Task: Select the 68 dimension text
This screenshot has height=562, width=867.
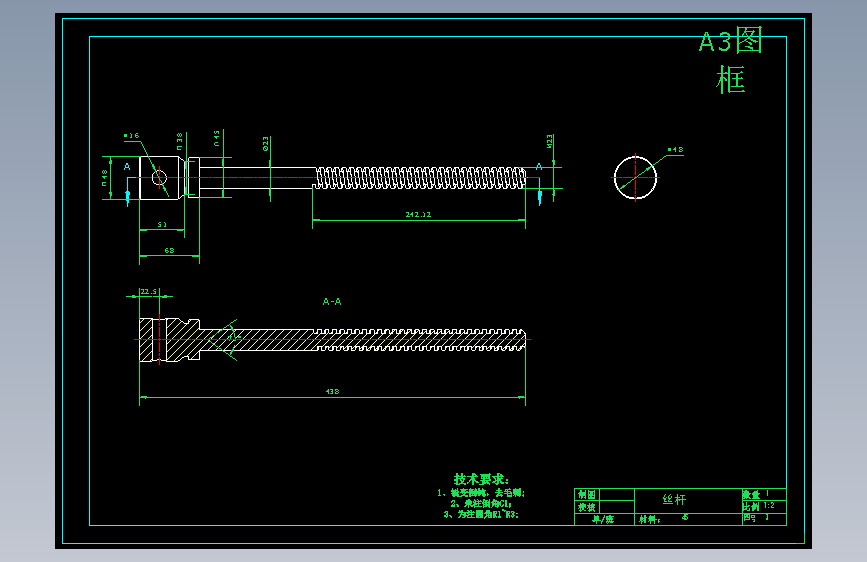Action: tap(169, 251)
